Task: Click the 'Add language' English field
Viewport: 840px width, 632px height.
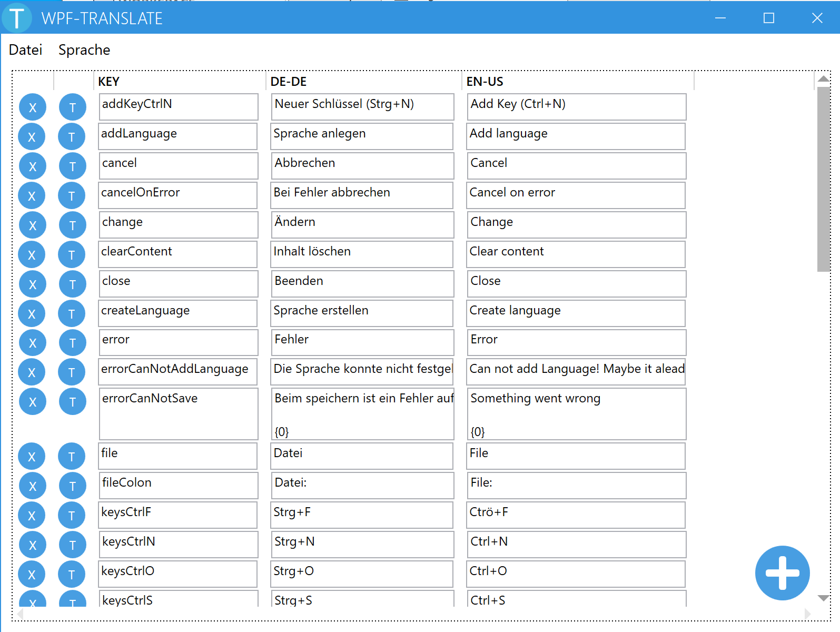Action: [x=576, y=136]
